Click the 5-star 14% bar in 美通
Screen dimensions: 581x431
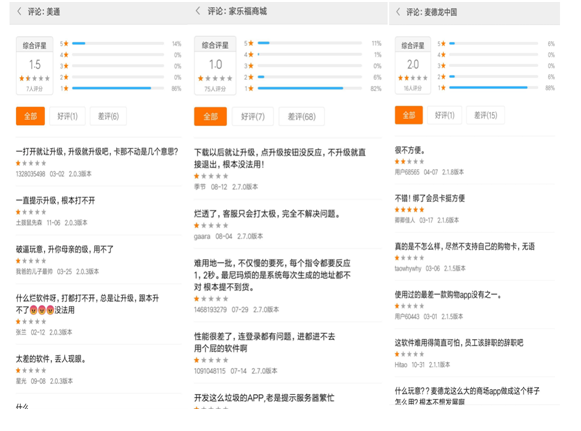118,43
